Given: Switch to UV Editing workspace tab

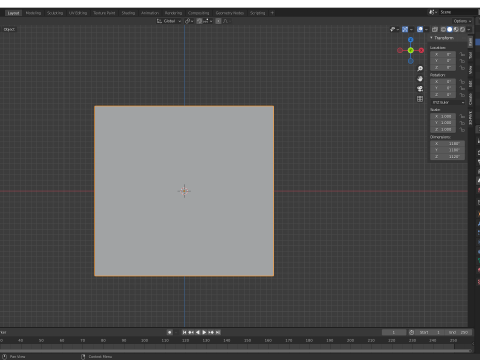Looking at the screenshot, I should (78, 13).
